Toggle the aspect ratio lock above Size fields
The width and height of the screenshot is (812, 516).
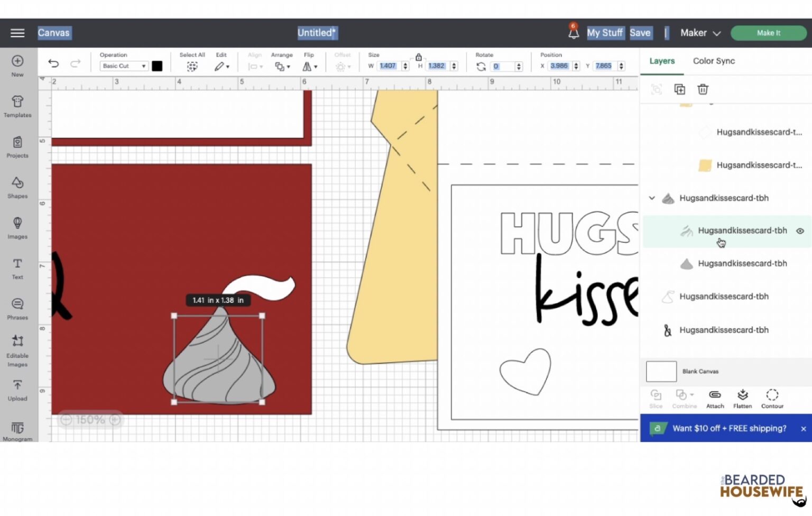(x=418, y=57)
